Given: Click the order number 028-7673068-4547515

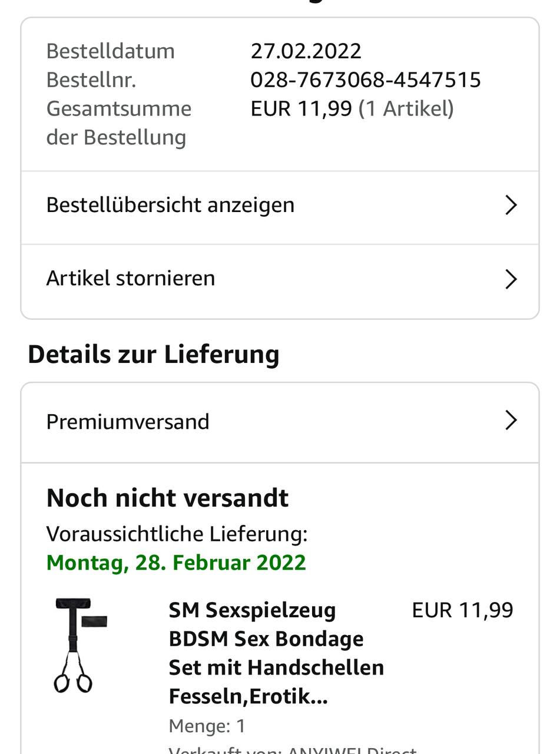Looking at the screenshot, I should (x=366, y=80).
